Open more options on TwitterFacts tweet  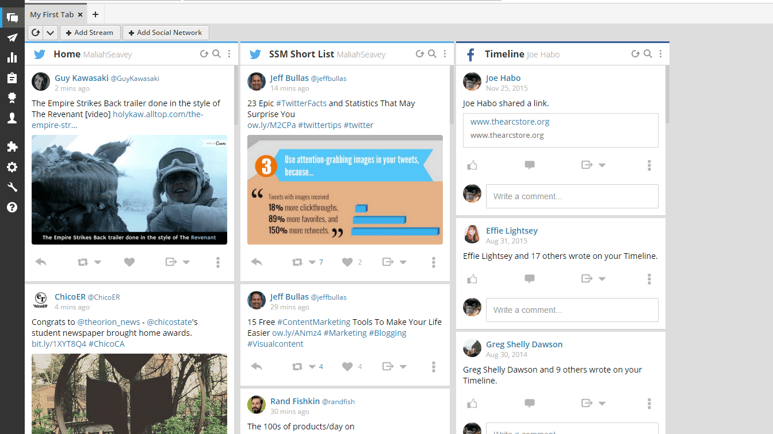434,262
